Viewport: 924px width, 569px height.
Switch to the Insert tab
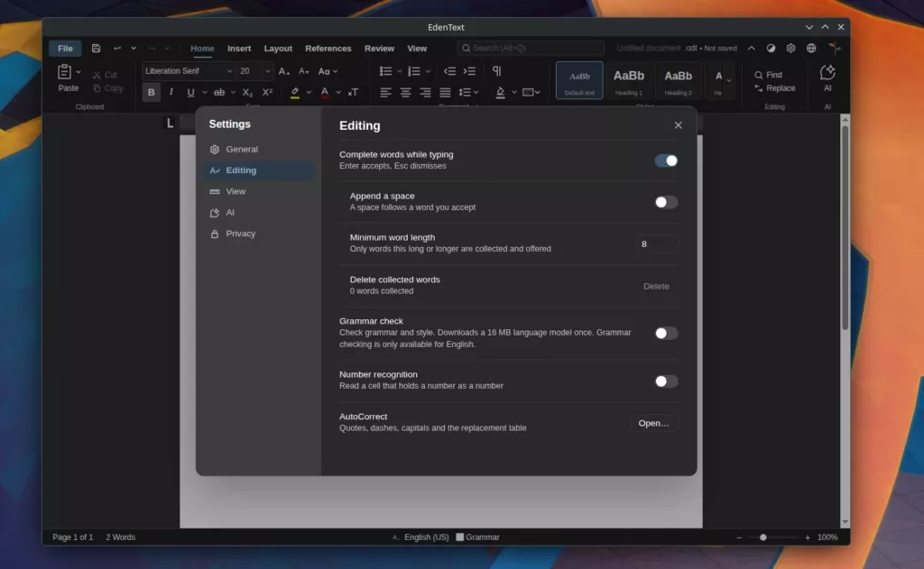point(239,49)
